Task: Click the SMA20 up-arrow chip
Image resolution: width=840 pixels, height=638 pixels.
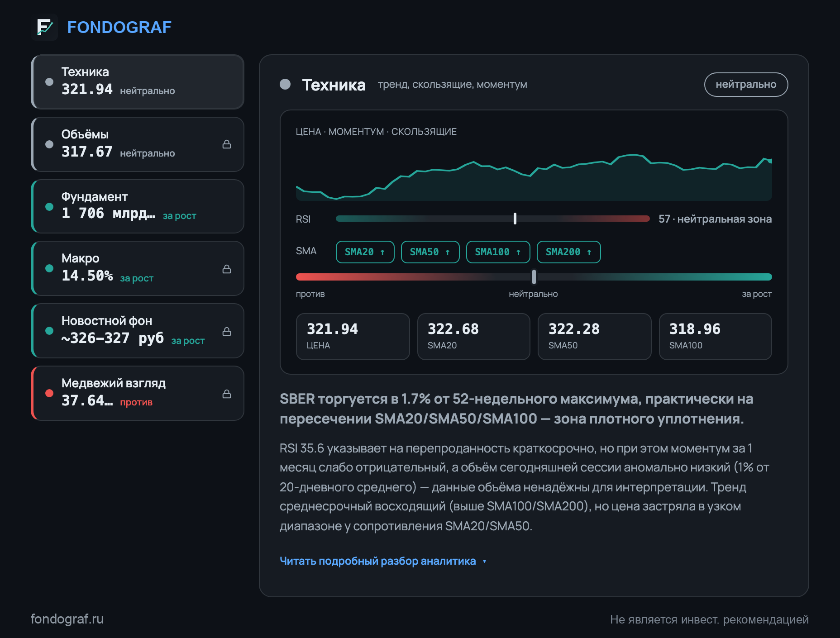Action: [365, 252]
